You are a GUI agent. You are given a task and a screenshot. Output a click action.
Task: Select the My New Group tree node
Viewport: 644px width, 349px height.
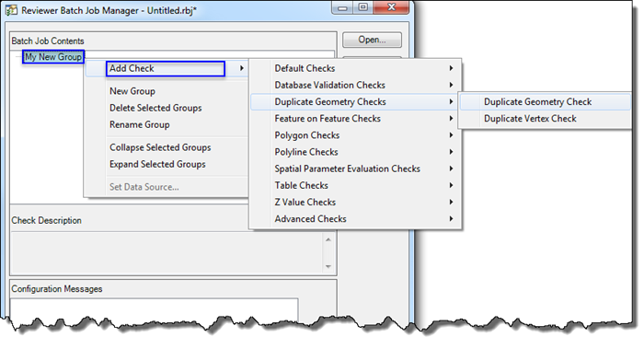coord(53,57)
